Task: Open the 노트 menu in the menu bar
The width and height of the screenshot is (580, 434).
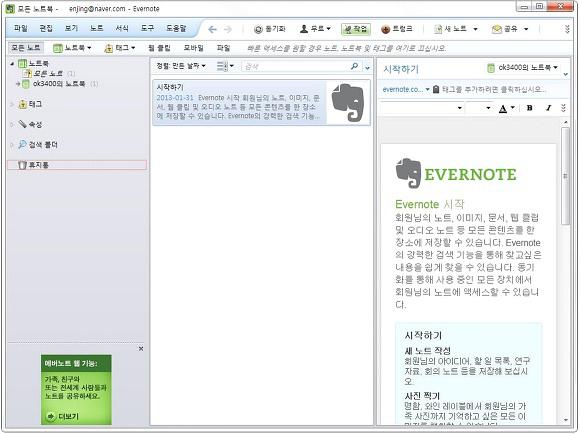Action: pyautogui.click(x=97, y=28)
